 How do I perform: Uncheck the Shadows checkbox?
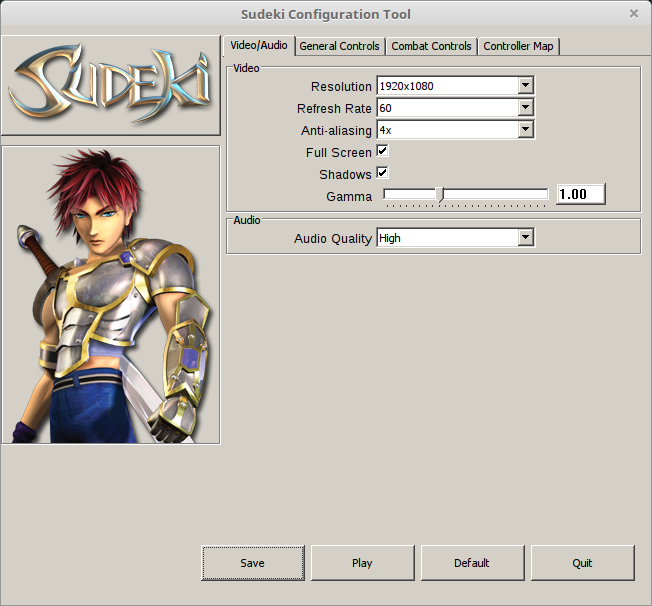click(x=383, y=173)
